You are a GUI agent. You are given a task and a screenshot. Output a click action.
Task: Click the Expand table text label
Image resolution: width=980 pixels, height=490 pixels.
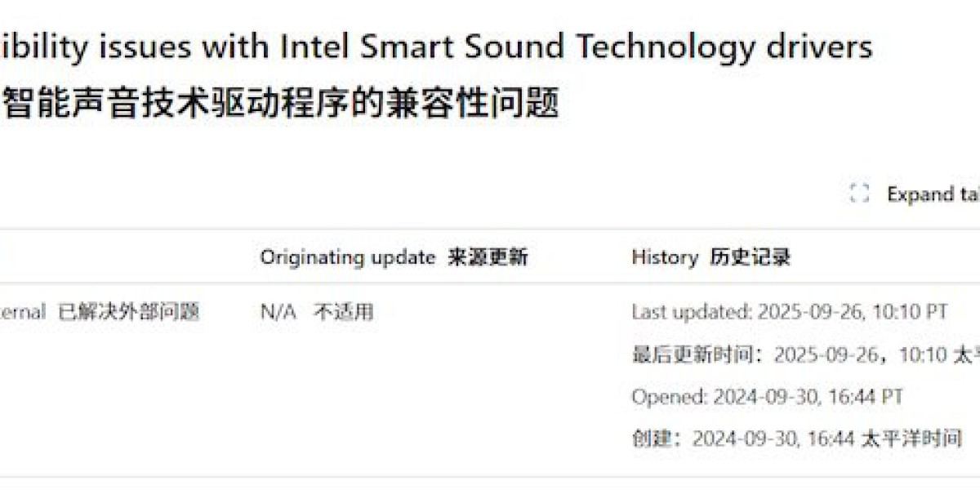pos(933,194)
